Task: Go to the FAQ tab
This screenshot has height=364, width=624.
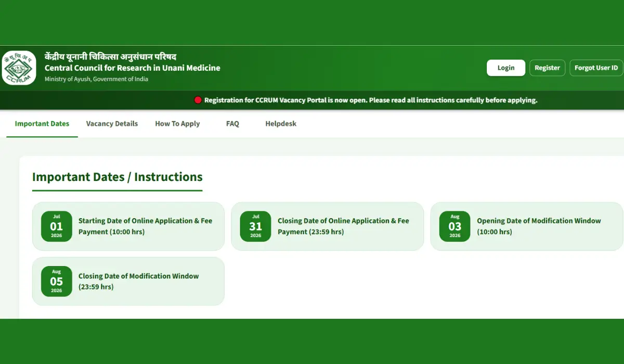Action: (x=232, y=124)
